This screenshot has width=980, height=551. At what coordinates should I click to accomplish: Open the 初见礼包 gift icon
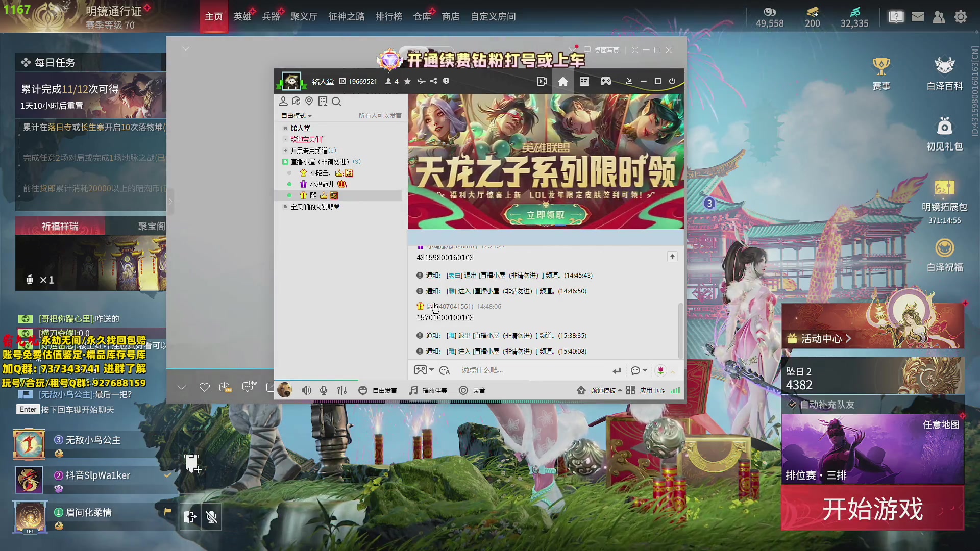coord(945,134)
